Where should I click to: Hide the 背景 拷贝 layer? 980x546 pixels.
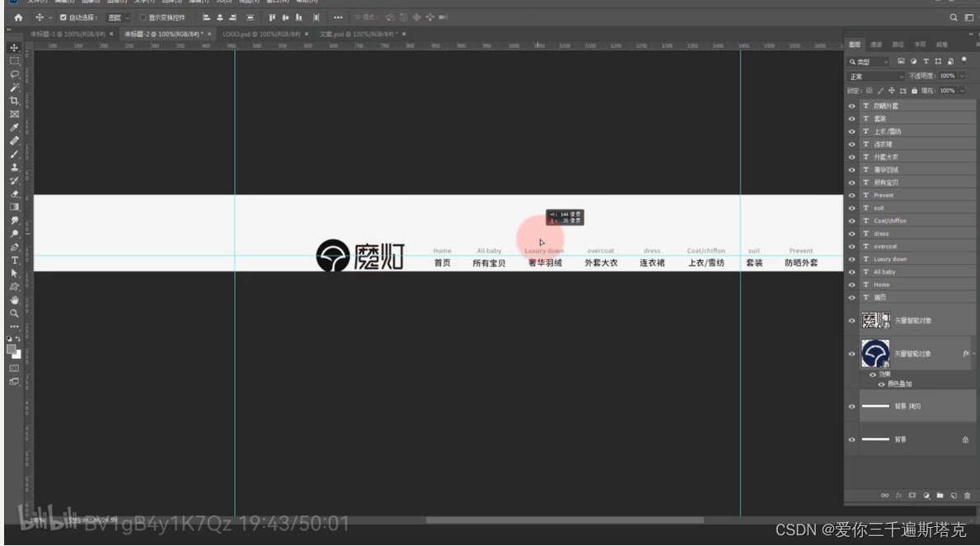click(851, 407)
